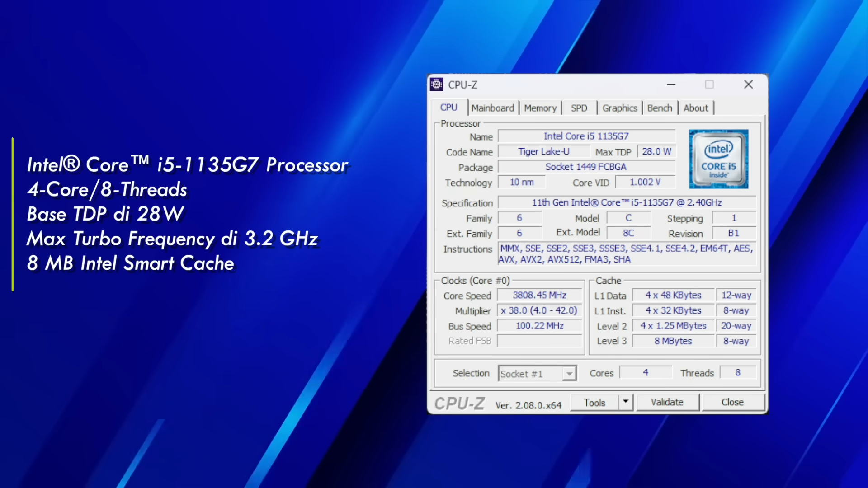Switch to the Mainboard tab
The height and width of the screenshot is (488, 868).
click(492, 108)
